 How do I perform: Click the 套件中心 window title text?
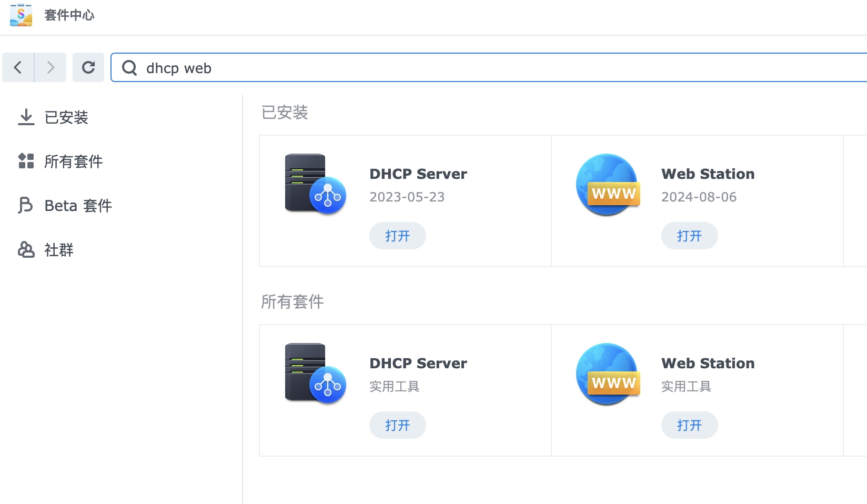click(x=69, y=15)
